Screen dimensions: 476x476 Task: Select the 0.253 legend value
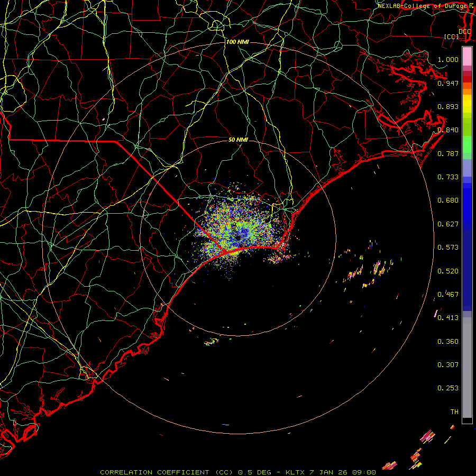[448, 388]
